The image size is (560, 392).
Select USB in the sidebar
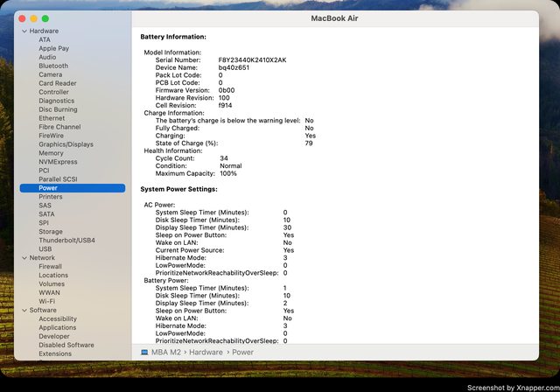coord(45,249)
